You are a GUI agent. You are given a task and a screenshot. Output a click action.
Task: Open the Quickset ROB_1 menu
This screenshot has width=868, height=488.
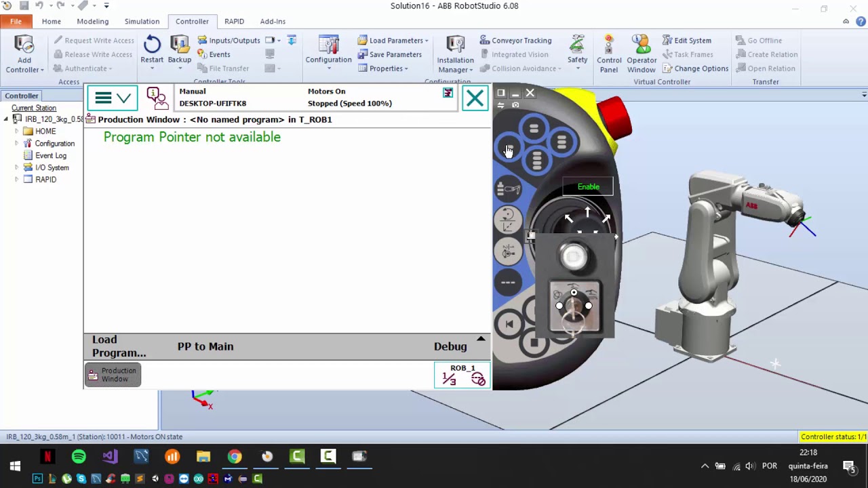tap(462, 375)
